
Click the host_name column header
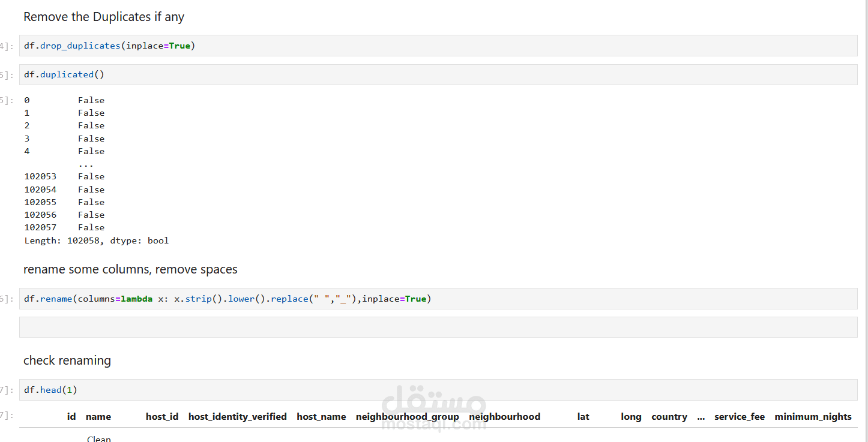[x=321, y=417]
